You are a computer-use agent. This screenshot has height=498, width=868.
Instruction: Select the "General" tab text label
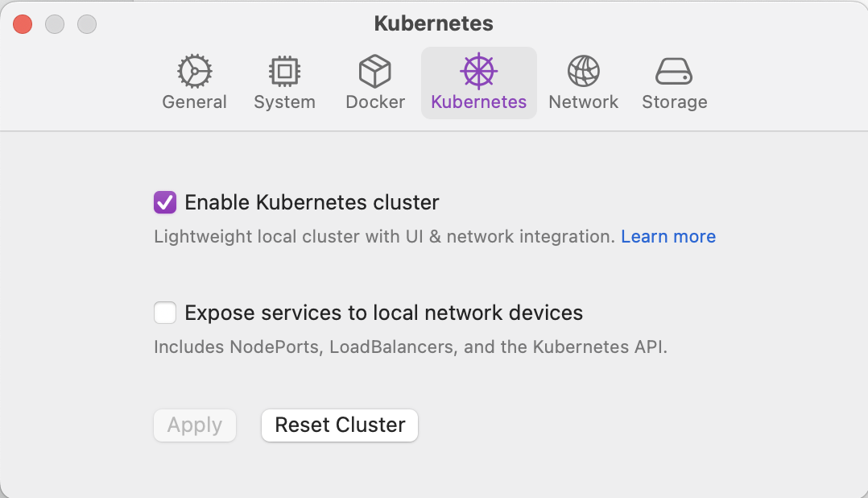pos(194,102)
